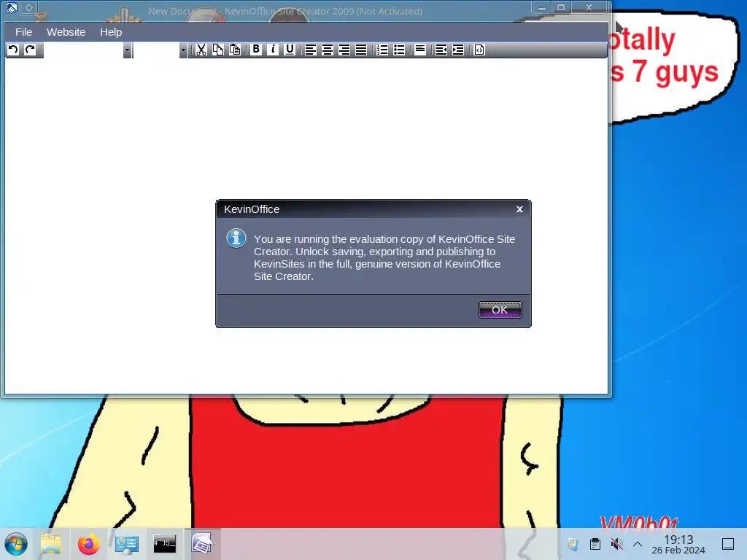This screenshot has width=747, height=560.
Task: Open the font size dropdown arrow
Action: (x=183, y=50)
